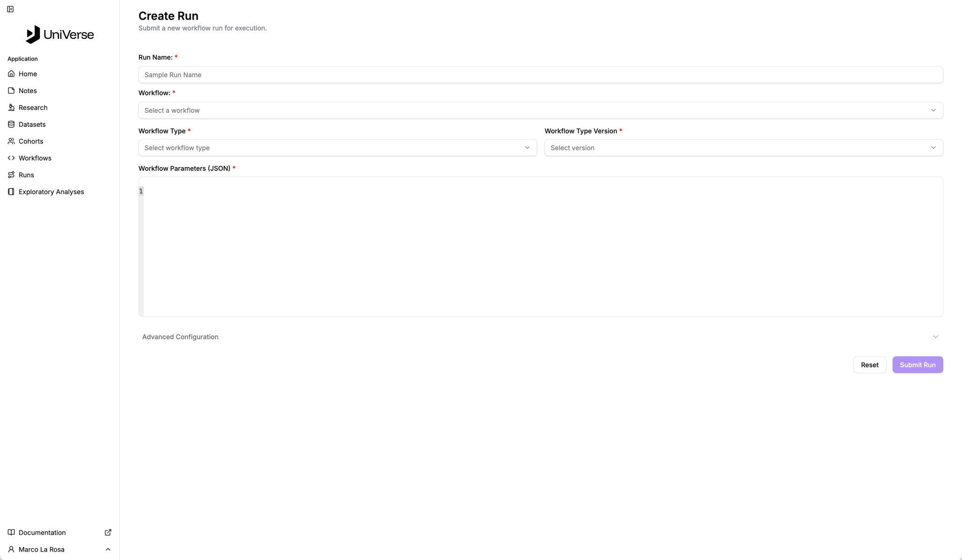Screen dimensions: 962x560
Task: Click the Research microscope icon
Action: point(11,108)
